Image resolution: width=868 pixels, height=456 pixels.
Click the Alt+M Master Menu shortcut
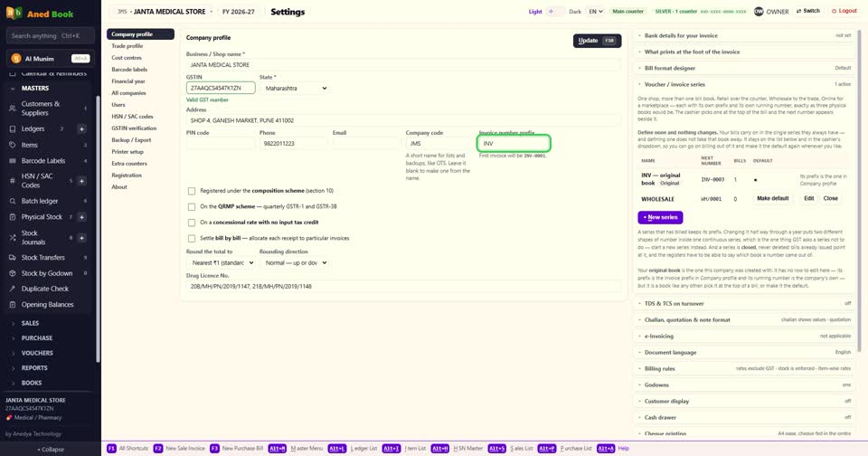click(295, 448)
